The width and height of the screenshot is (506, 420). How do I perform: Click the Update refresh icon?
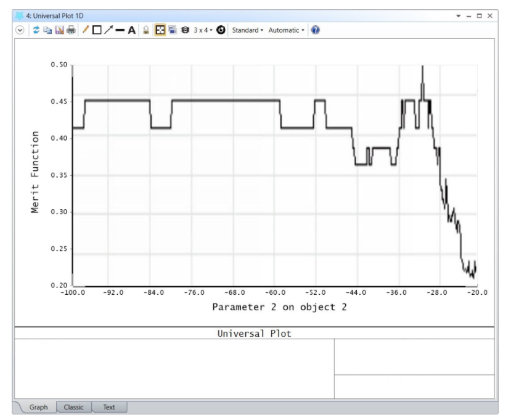coord(36,30)
